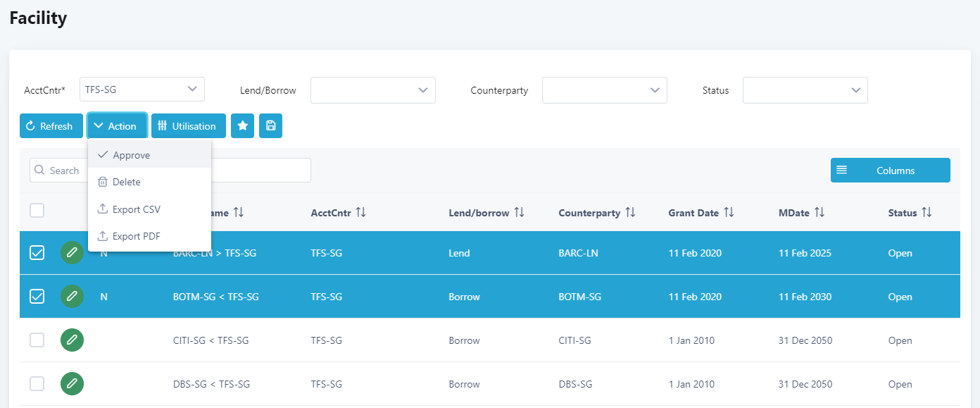
Task: Sort by MDate column arrows
Action: 819,212
